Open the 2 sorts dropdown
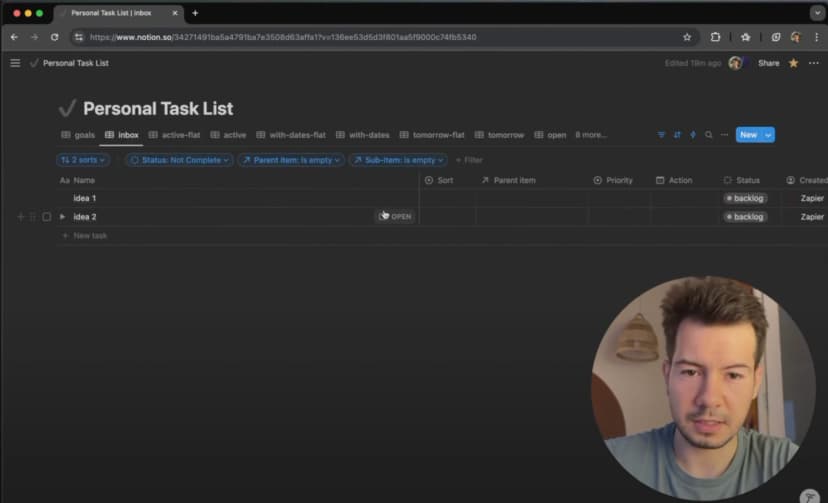This screenshot has width=828, height=503. coord(83,160)
